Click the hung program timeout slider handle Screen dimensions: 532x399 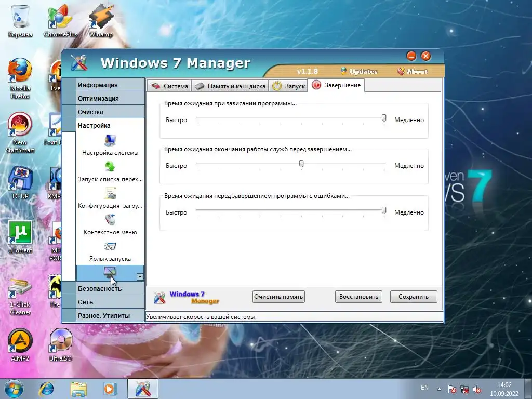click(x=384, y=118)
